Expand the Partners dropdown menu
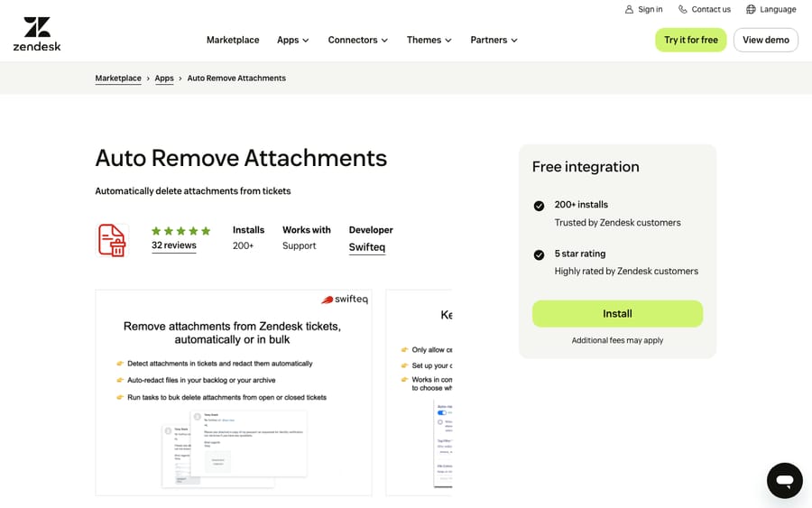 pyautogui.click(x=494, y=40)
